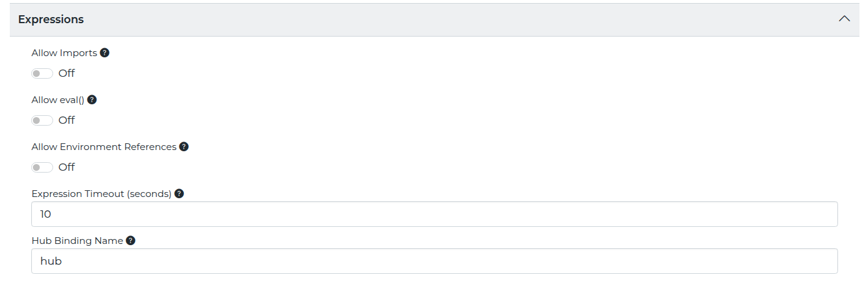
Task: Collapse the Expressions section using chevron
Action: (844, 19)
